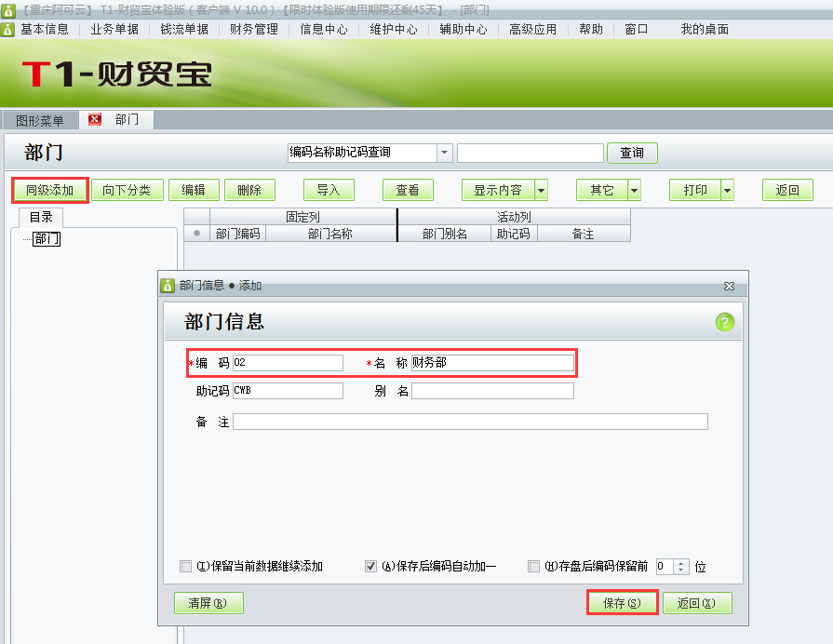Click the green help question mark icon
833x644 pixels.
[x=724, y=322]
